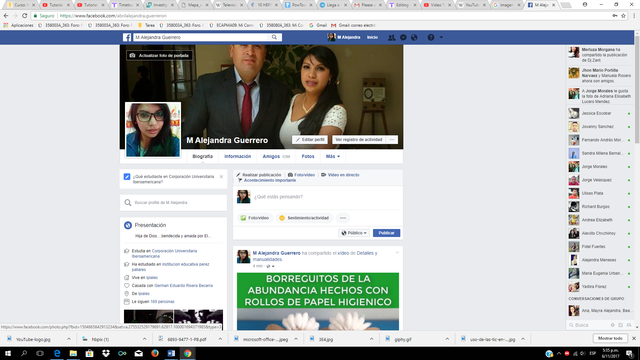640x360 pixels.
Task: Click the Publicar button
Action: [x=386, y=233]
